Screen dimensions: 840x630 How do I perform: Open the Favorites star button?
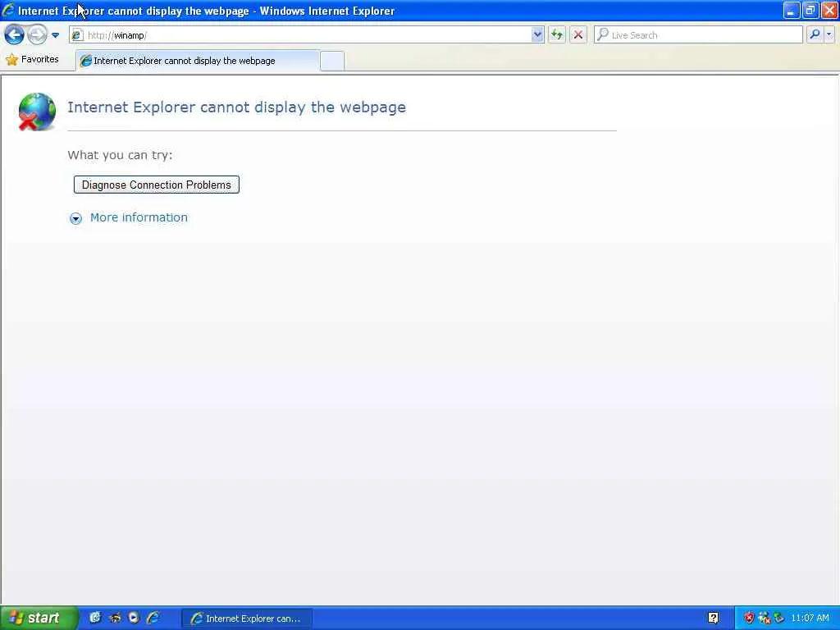pos(32,59)
